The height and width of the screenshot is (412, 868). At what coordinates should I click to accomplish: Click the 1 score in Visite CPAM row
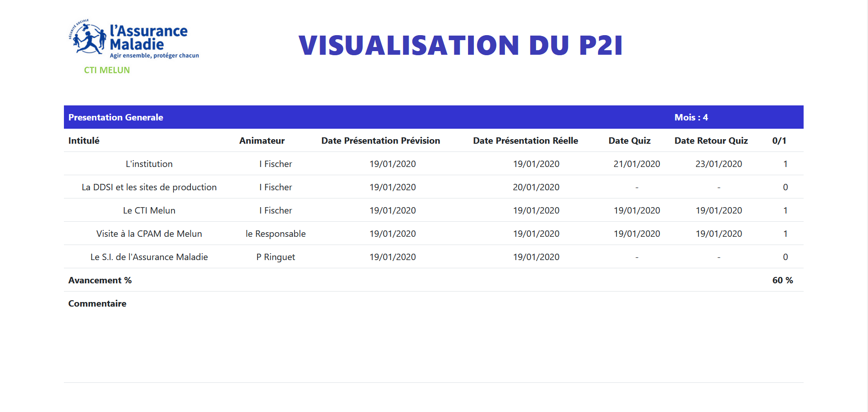[785, 234]
